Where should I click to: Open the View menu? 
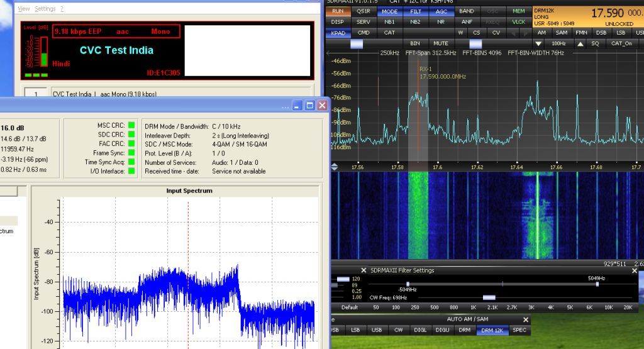24,9
